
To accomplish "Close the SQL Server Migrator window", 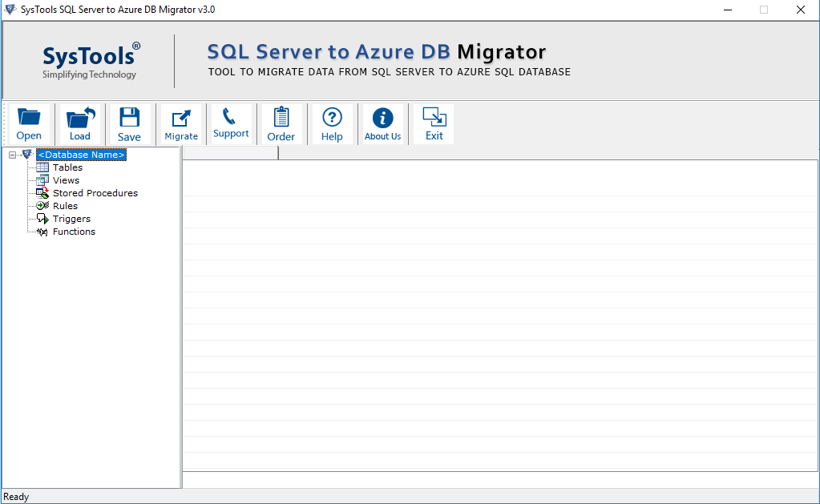I will (801, 10).
